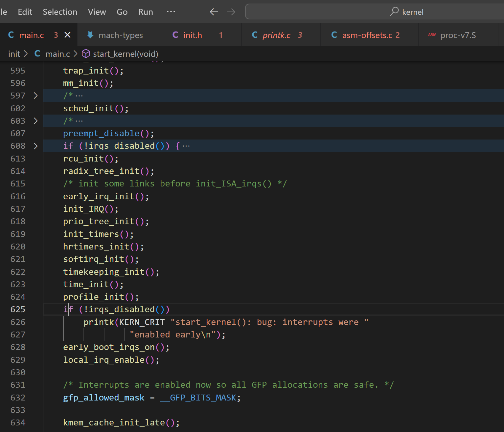Viewport: 504px width, 432px height.
Task: Click the fold ellipsis after /* on line 597
Action: [x=79, y=96]
